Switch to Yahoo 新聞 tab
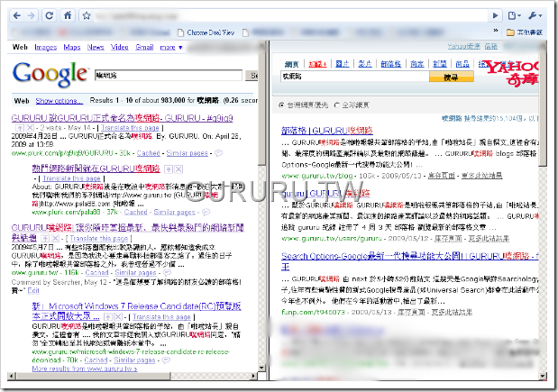Screen dimensions: 558x392 point(440,64)
